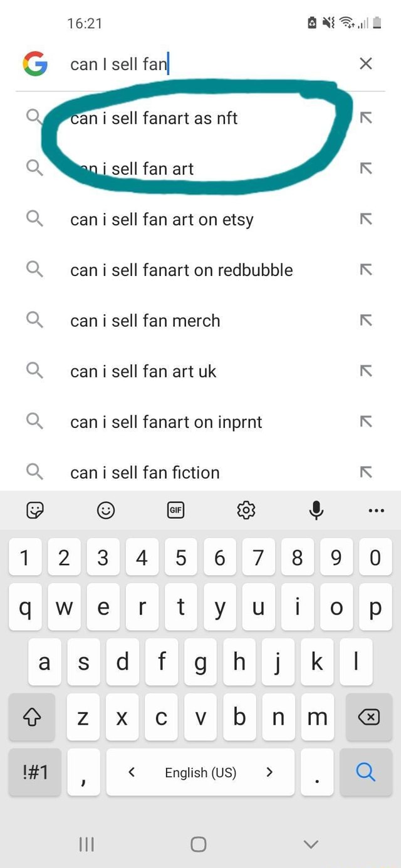
Task: Tap the Google logo icon
Action: click(x=35, y=63)
